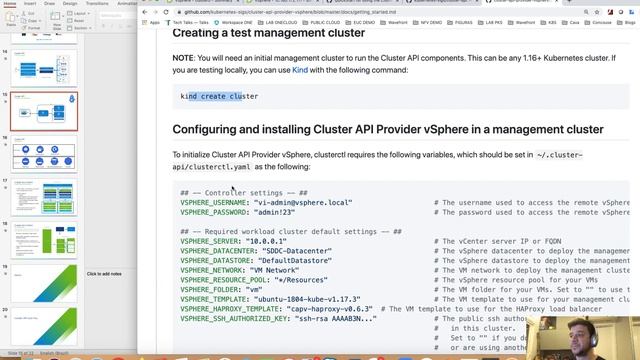Click the VSPHERE_PASSWORD line

coord(238,213)
